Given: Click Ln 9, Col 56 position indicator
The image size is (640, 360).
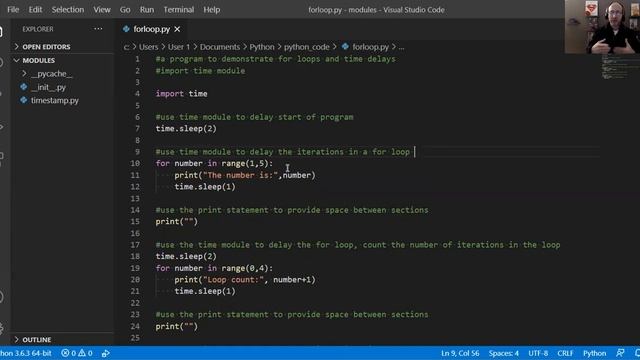Looking at the screenshot, I should (x=460, y=353).
